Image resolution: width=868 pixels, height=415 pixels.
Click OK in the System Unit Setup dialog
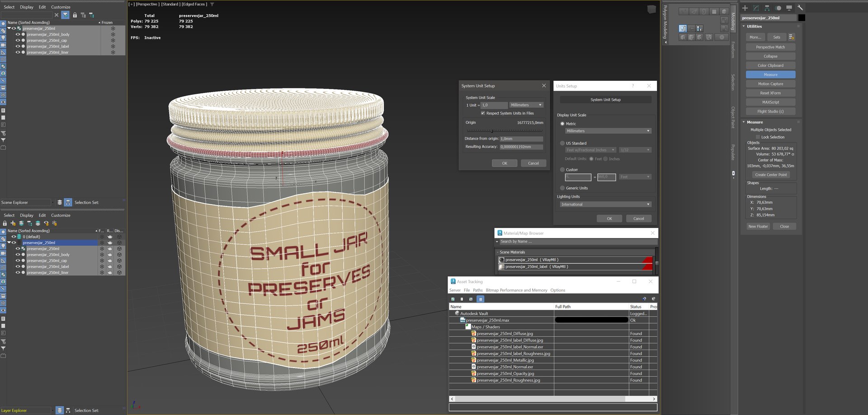point(505,163)
